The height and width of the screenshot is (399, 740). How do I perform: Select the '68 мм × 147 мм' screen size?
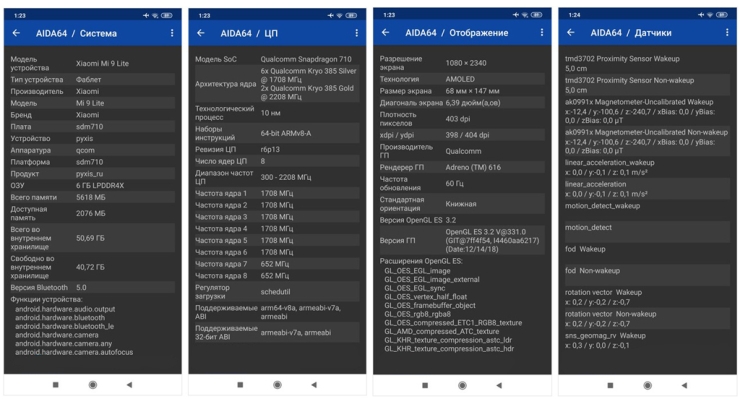point(472,91)
